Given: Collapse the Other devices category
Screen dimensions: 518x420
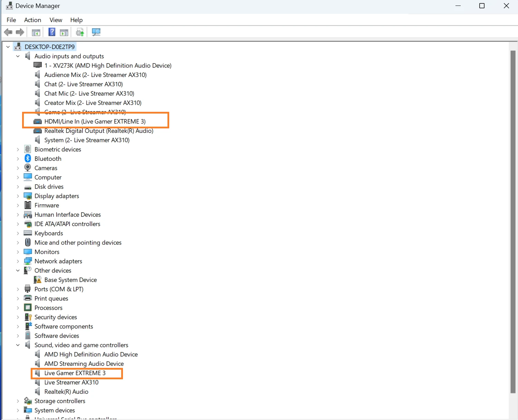Looking at the screenshot, I should coord(18,270).
